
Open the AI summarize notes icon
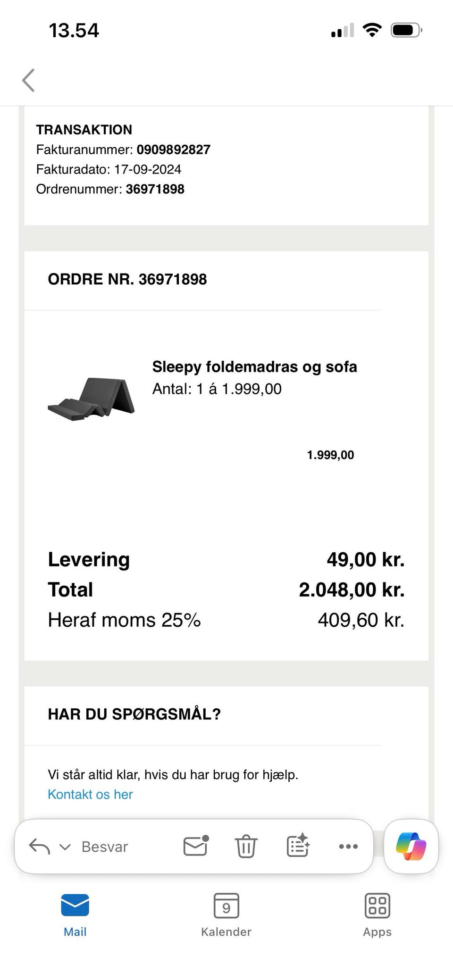pos(298,846)
